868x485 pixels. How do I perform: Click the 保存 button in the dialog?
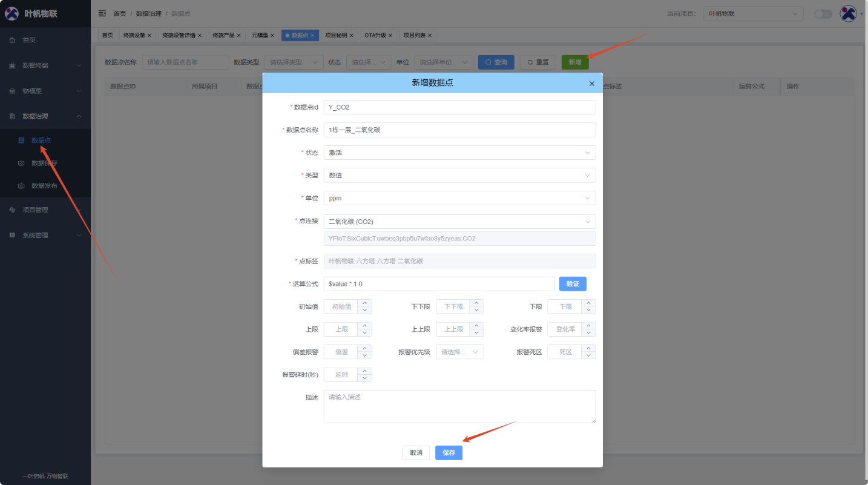449,452
